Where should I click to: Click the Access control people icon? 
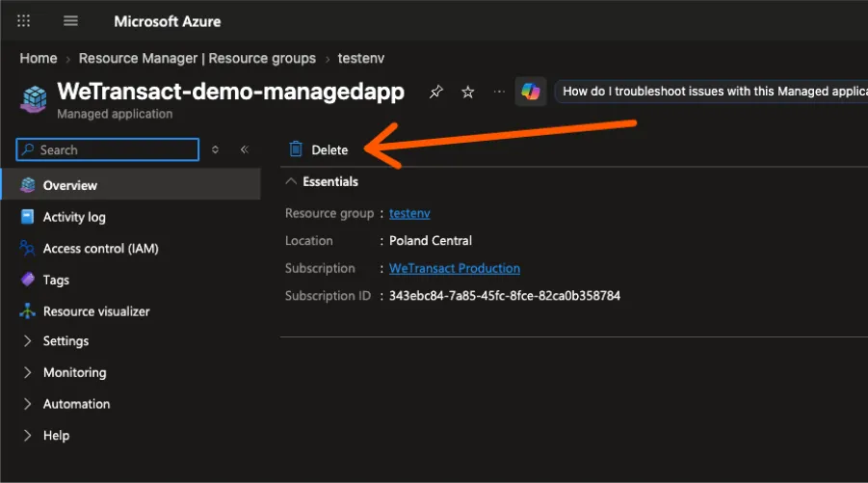click(x=27, y=248)
